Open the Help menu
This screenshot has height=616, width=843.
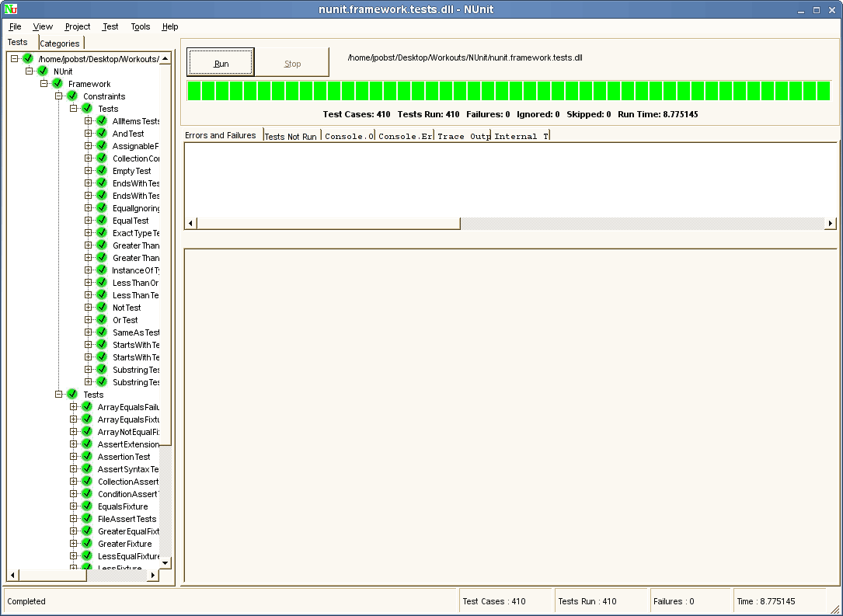pos(170,26)
